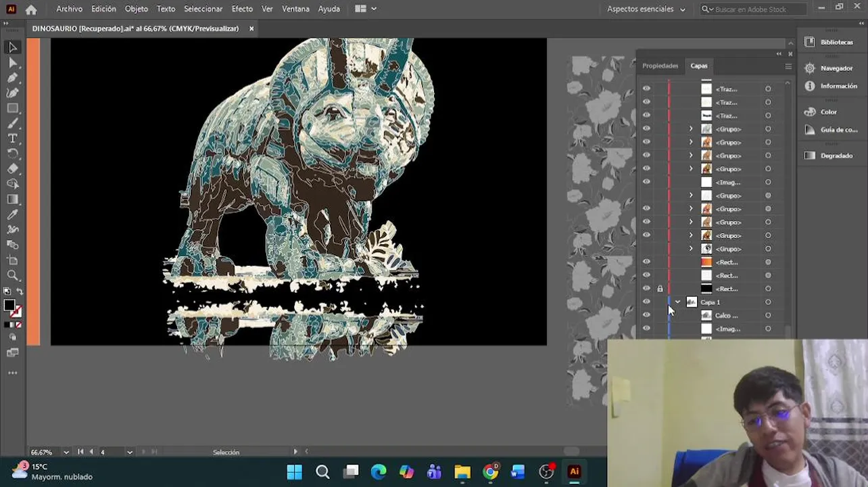Open status bar Selección display arrow
The width and height of the screenshot is (868, 487).
[295, 452]
